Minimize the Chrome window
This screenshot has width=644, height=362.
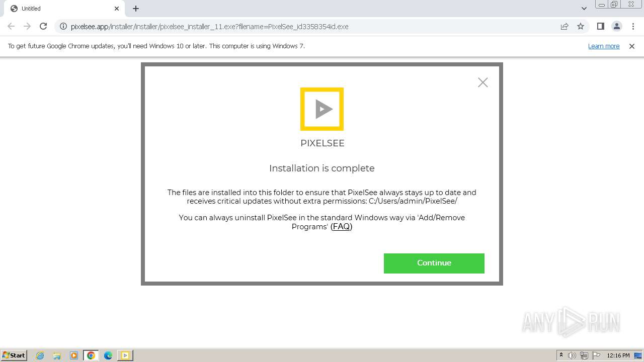coord(601,5)
